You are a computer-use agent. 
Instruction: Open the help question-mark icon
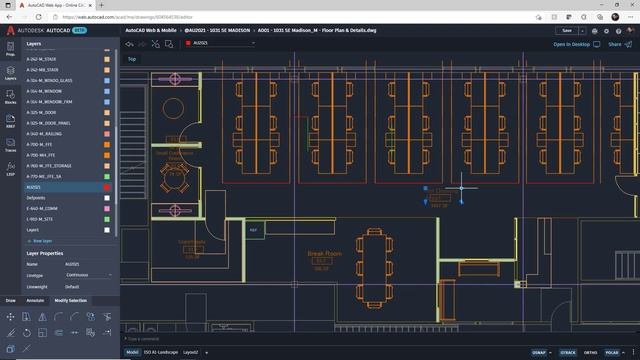(619, 31)
